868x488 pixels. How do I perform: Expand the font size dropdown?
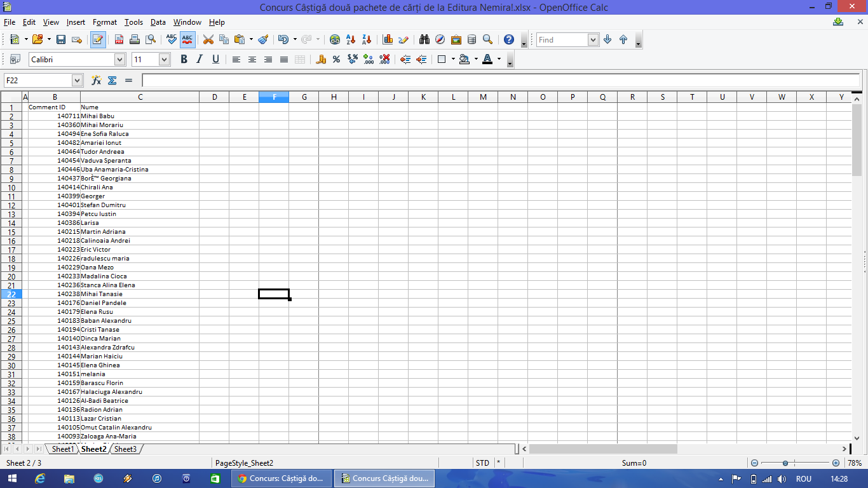[164, 59]
